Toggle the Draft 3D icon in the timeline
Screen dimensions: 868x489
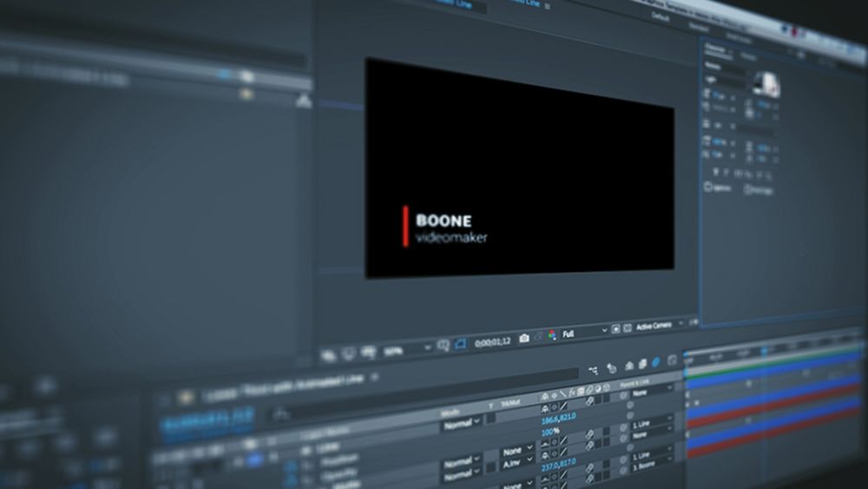coord(611,367)
